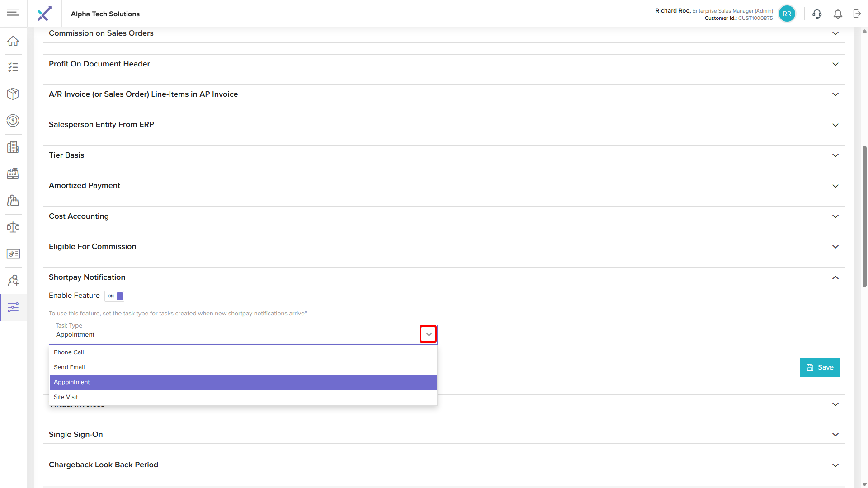
Task: Expand the Tier Basis section
Action: point(835,155)
